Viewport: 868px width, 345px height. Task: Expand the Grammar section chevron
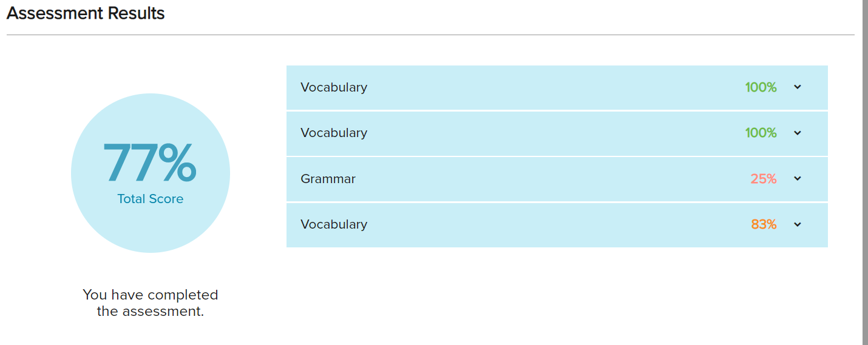798,179
